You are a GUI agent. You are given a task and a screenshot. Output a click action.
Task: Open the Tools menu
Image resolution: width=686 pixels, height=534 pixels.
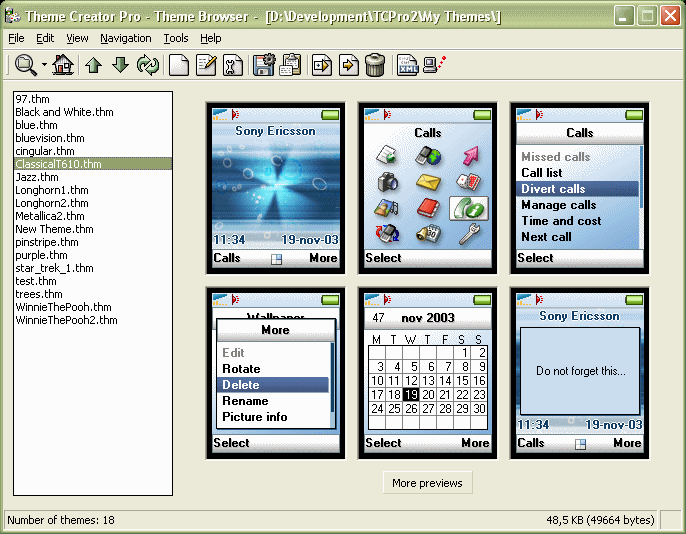click(x=176, y=38)
